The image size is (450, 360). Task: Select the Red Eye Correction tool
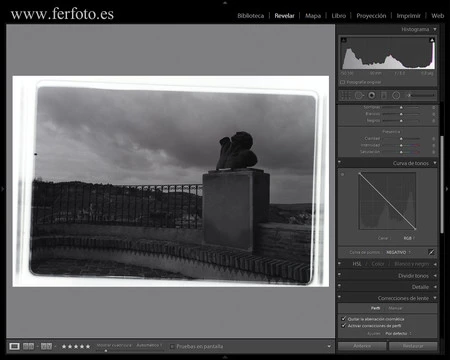(371, 96)
